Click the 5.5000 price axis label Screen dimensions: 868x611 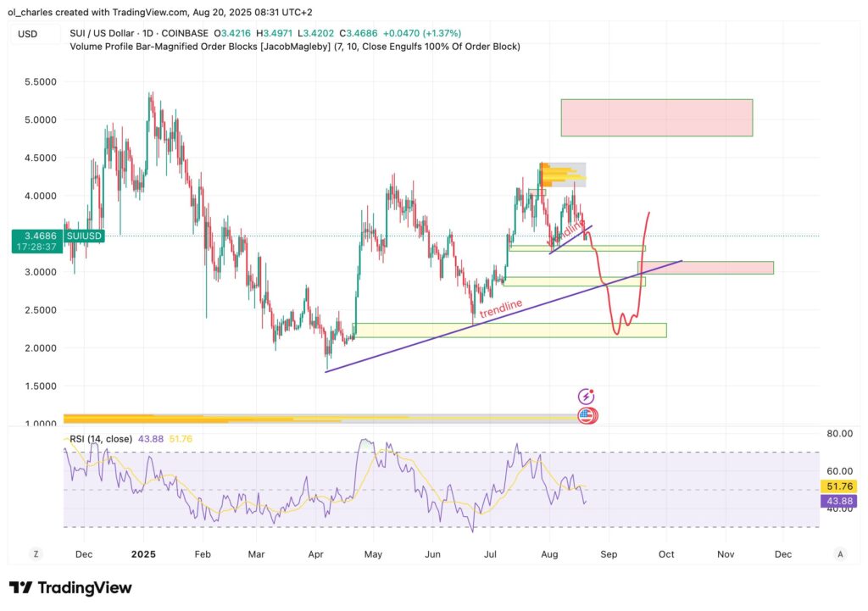pos(40,82)
